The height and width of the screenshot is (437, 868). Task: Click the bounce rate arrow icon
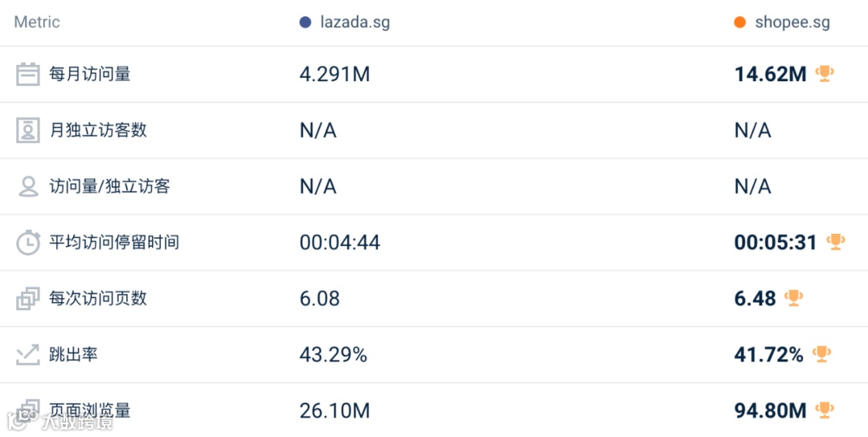pos(28,354)
